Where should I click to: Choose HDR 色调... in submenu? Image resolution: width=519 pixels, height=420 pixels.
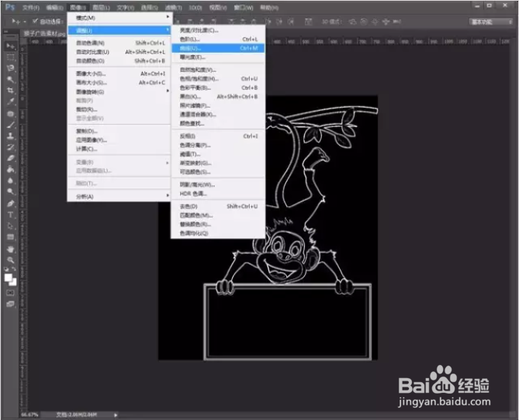[218, 194]
